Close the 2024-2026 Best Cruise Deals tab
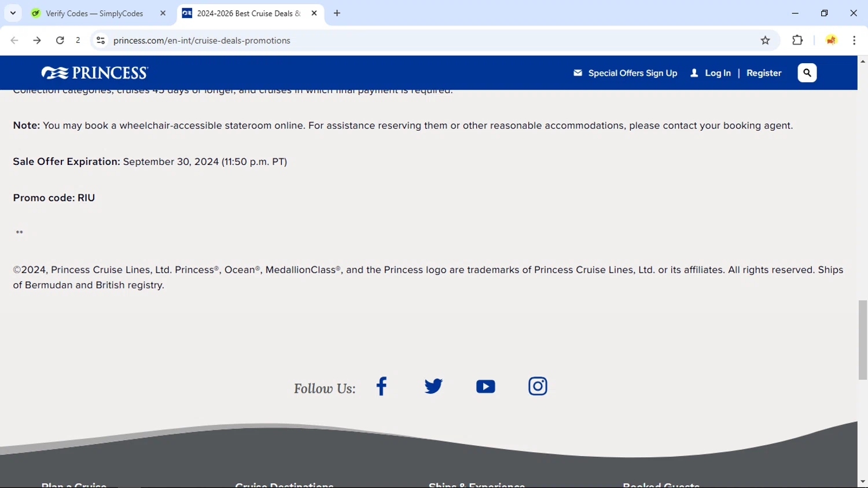Image resolution: width=868 pixels, height=488 pixels. click(314, 13)
